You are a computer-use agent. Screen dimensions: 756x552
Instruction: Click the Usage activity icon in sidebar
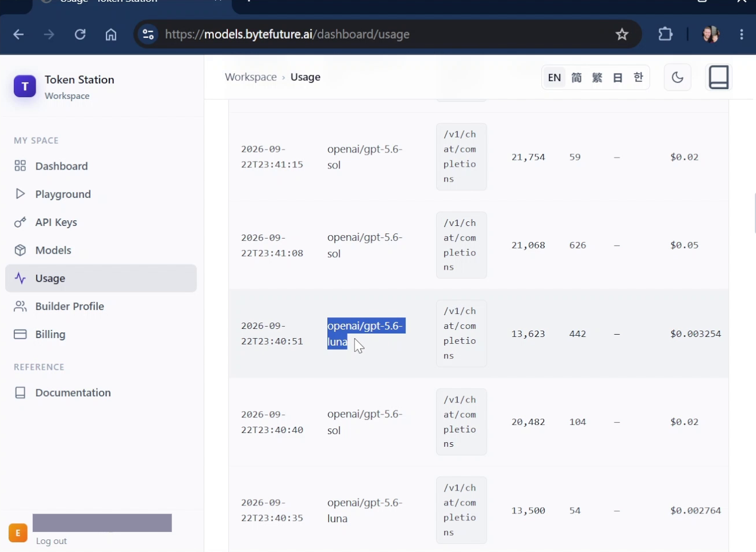tap(20, 278)
